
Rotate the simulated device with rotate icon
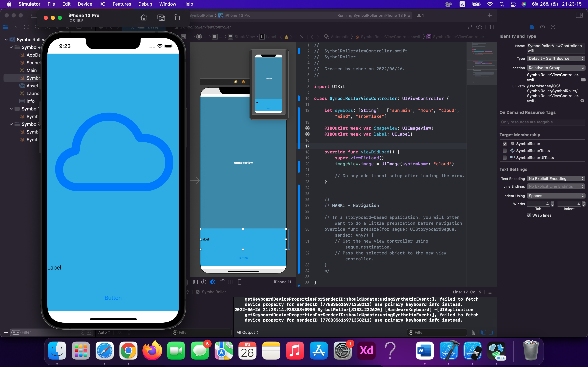(x=177, y=17)
